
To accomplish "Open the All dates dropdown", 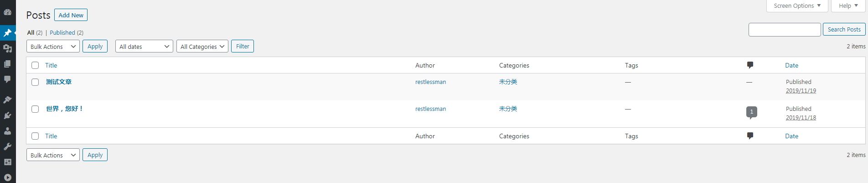I will tap(144, 46).
